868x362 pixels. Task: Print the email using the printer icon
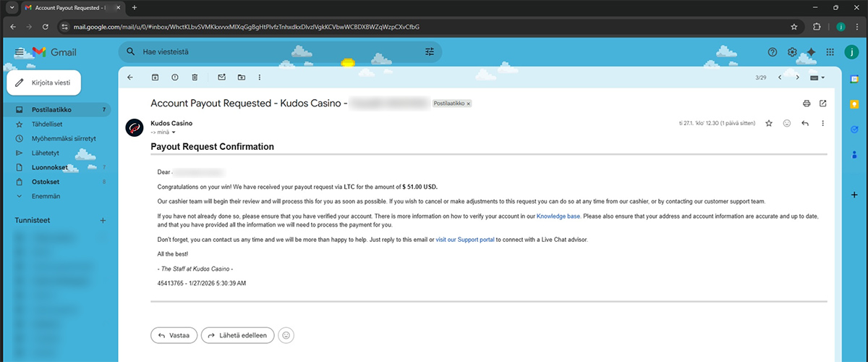[x=807, y=104]
